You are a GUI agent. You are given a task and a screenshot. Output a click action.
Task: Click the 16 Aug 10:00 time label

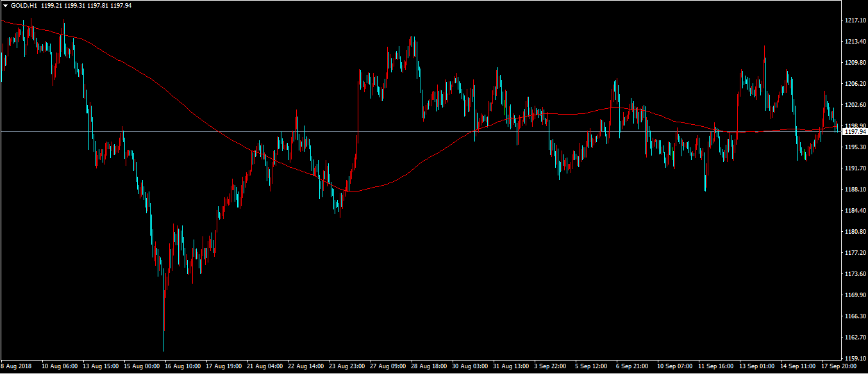183,367
